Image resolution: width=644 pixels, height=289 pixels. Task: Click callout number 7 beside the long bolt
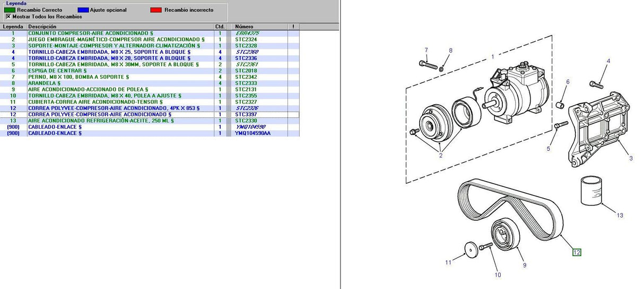coord(426,50)
